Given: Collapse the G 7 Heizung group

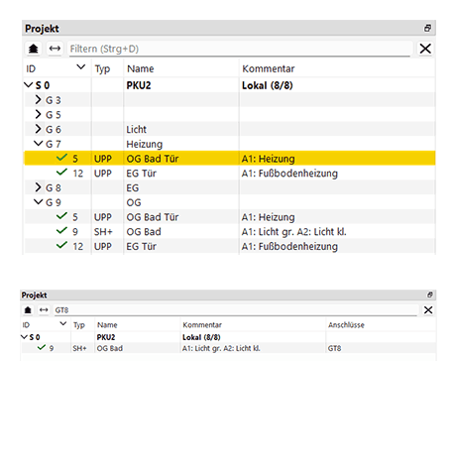Looking at the screenshot, I should [x=39, y=144].
